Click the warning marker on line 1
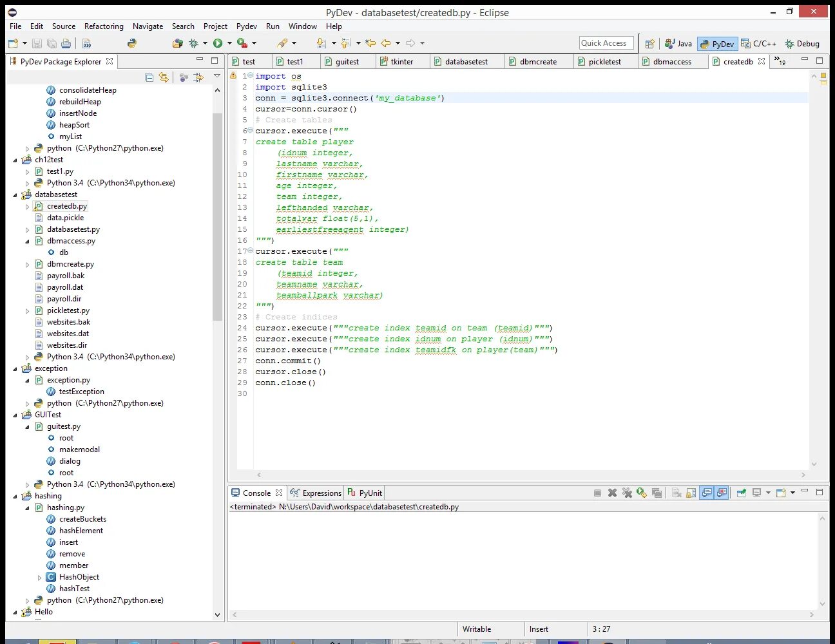The image size is (835, 644). click(x=233, y=76)
